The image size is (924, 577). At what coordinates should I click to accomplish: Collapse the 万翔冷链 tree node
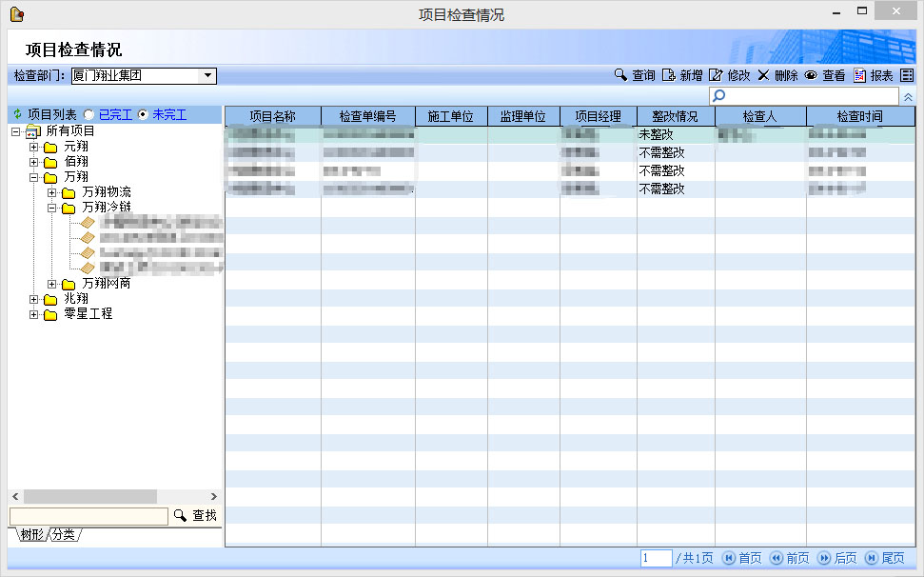click(52, 208)
